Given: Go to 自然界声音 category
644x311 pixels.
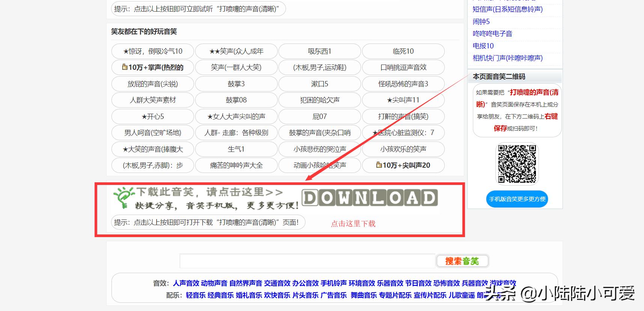Looking at the screenshot, I should tap(245, 283).
